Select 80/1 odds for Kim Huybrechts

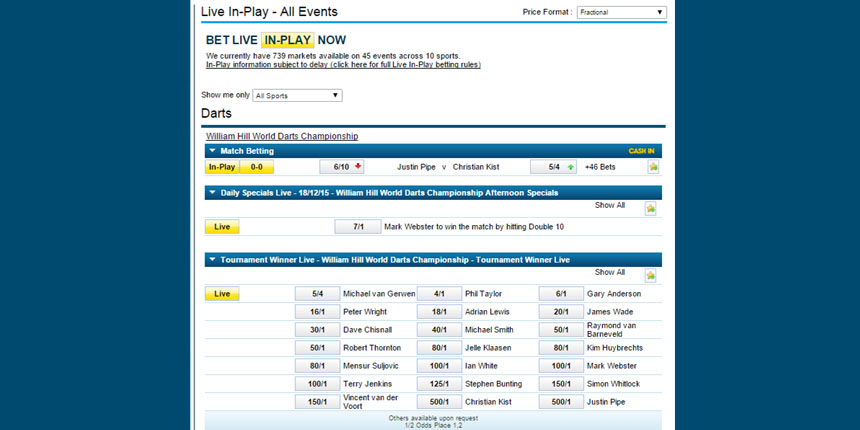[x=561, y=348]
